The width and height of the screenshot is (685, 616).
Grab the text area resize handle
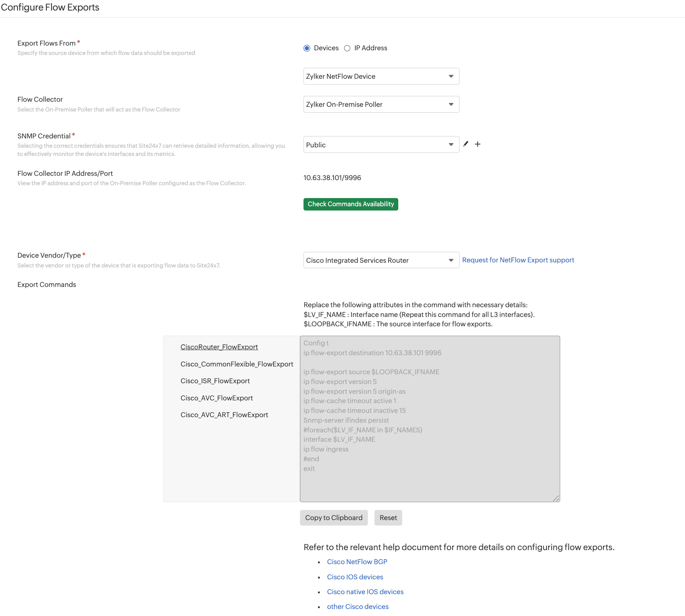(x=556, y=498)
